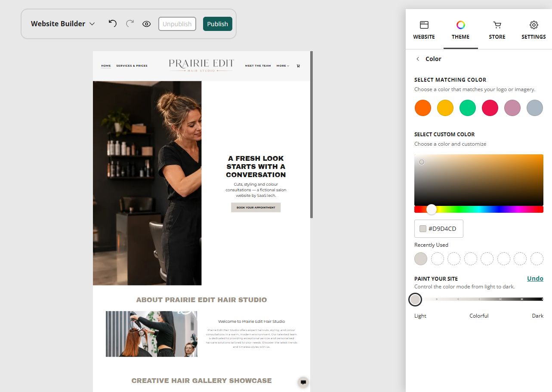This screenshot has width=552, height=392.
Task: Click the hair drying photo in About section
Action: tap(151, 334)
